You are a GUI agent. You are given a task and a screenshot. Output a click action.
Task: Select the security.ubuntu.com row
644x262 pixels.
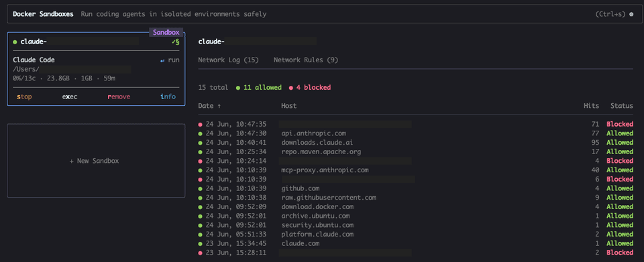[416, 225]
